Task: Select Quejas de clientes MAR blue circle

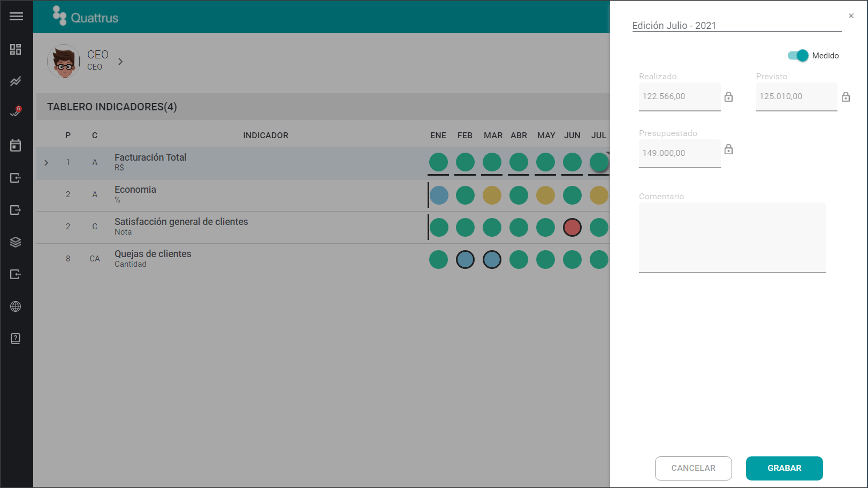Action: (x=492, y=259)
